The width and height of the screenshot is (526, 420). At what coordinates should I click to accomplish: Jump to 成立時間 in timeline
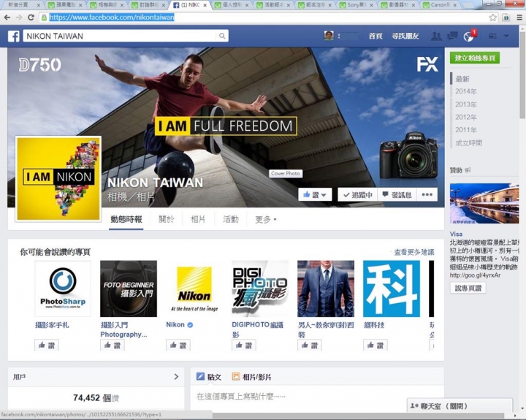tap(468, 143)
